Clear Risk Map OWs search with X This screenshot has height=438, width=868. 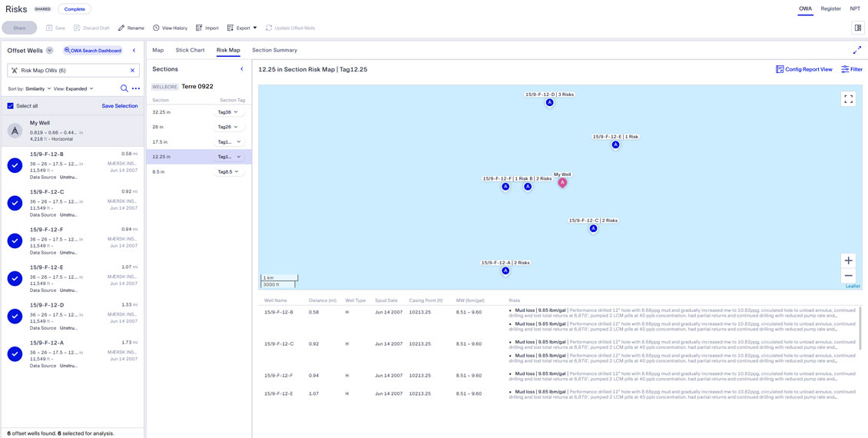(132, 71)
